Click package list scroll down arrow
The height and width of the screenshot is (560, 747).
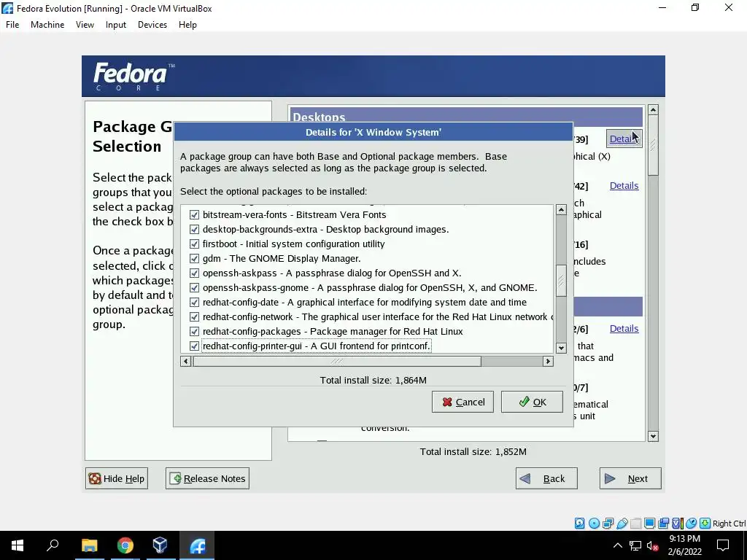point(561,348)
